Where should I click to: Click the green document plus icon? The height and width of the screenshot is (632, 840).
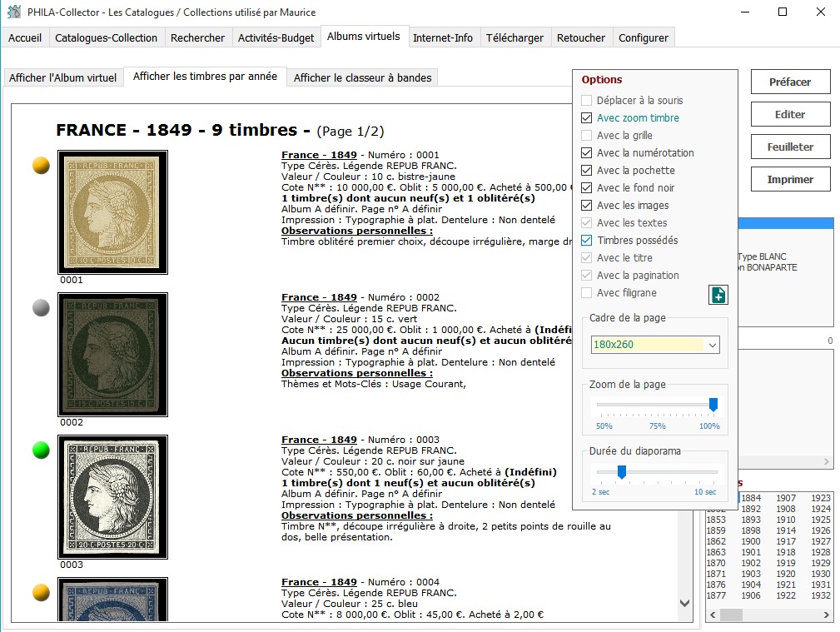pos(718,295)
